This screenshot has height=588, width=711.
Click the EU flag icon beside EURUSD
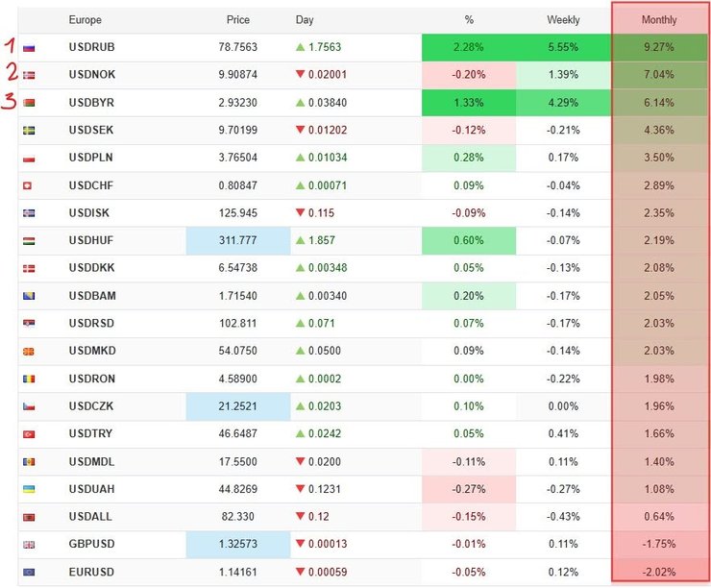point(29,572)
